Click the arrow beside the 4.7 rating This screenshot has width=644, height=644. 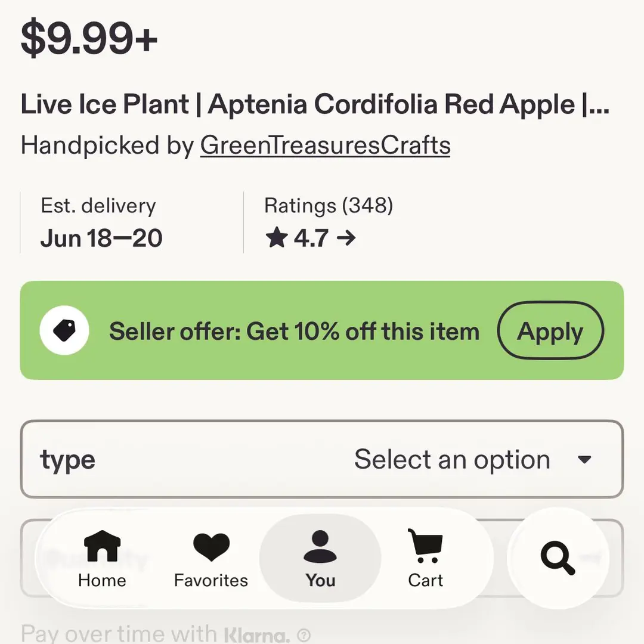[346, 238]
